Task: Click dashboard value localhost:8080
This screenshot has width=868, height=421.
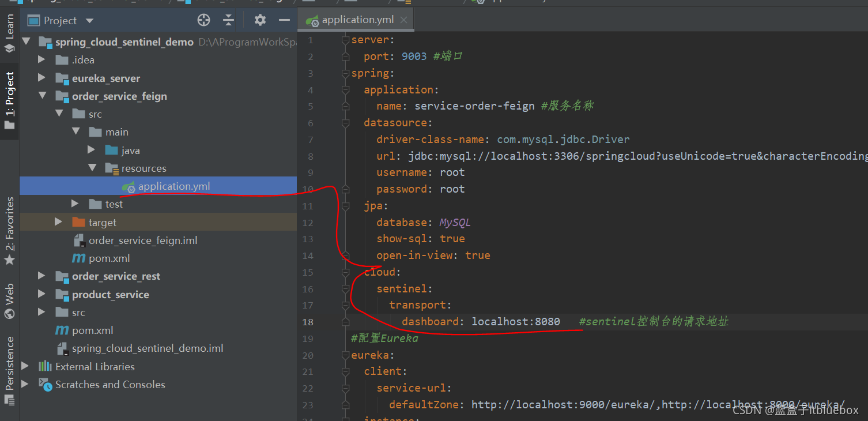Action: pos(516,322)
